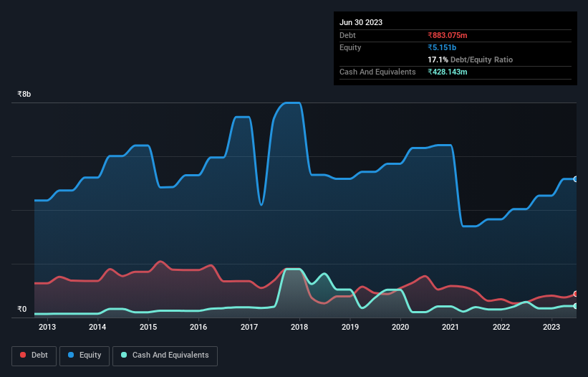The image size is (588, 377).
Task: Click the 2013 x-axis label
Action: click(47, 327)
